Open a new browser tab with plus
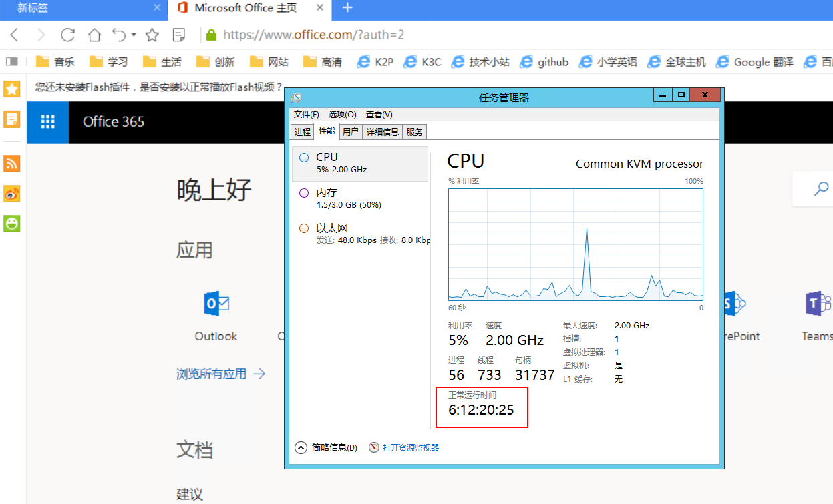Image resolution: width=833 pixels, height=504 pixels. (347, 8)
